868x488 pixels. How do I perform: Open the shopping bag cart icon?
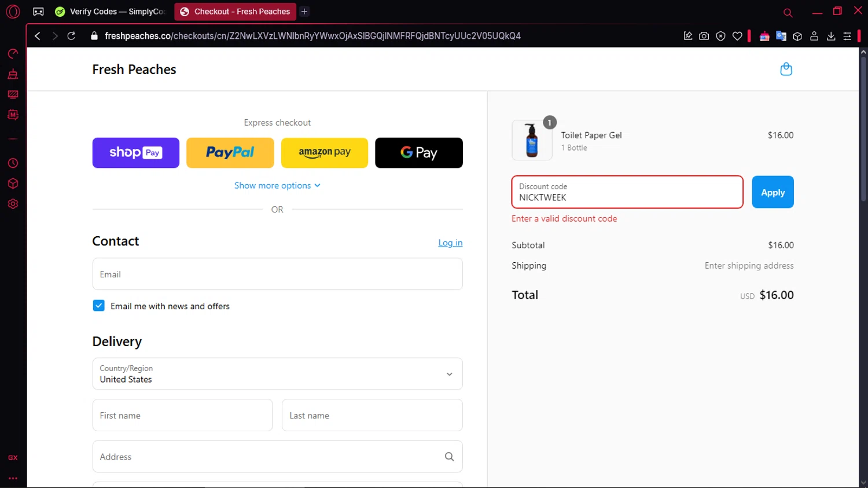786,69
